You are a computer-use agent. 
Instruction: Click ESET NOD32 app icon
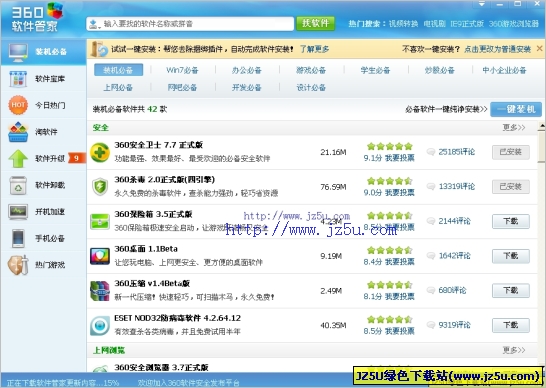[x=100, y=325]
